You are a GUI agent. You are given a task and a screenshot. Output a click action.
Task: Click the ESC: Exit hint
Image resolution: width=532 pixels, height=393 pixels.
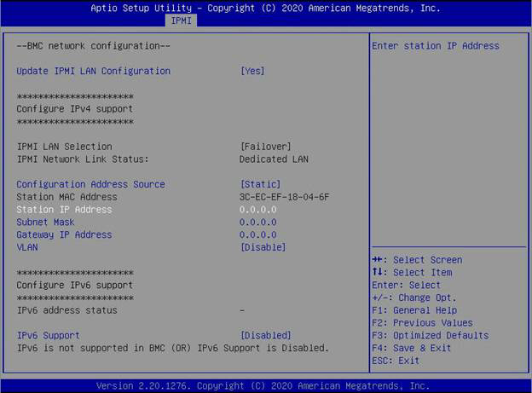(396, 361)
